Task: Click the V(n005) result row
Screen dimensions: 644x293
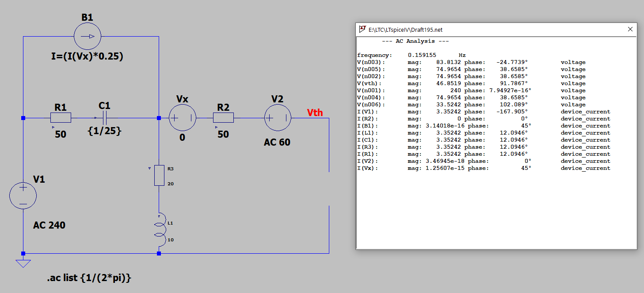Action: click(x=471, y=69)
